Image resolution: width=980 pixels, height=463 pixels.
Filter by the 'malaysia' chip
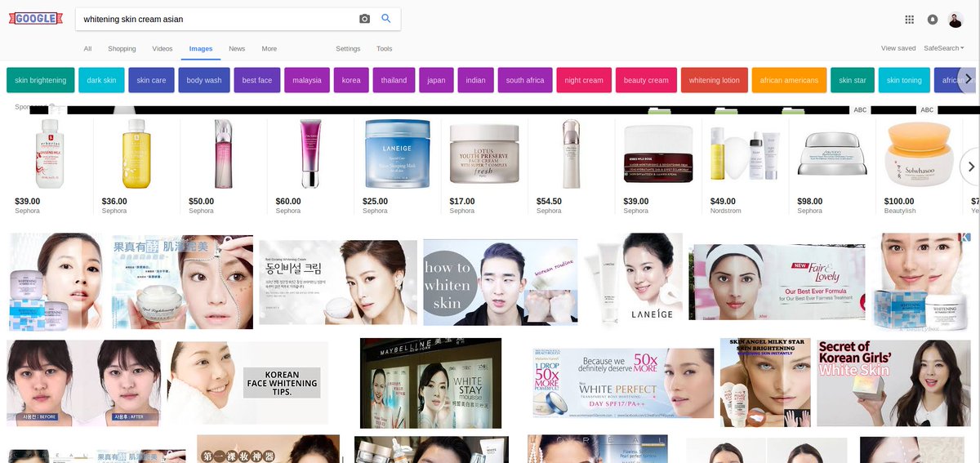click(307, 80)
